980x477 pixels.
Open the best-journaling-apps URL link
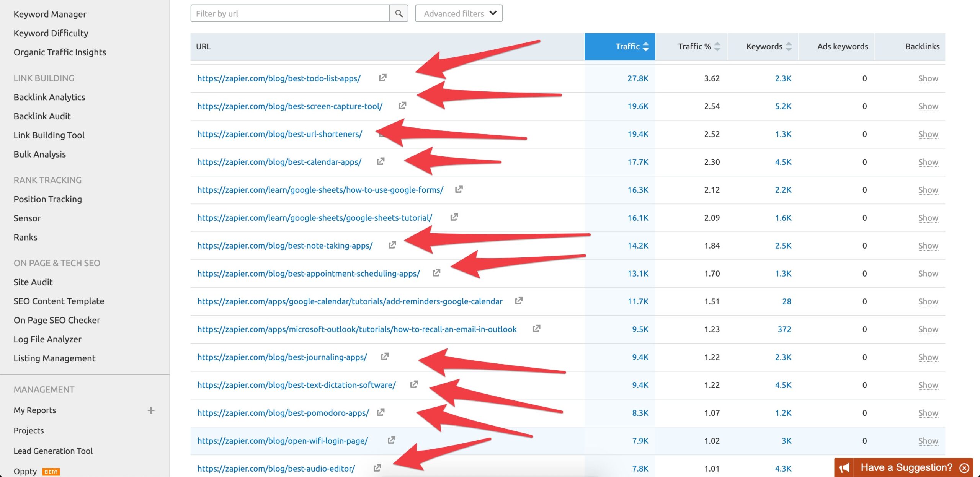point(282,357)
